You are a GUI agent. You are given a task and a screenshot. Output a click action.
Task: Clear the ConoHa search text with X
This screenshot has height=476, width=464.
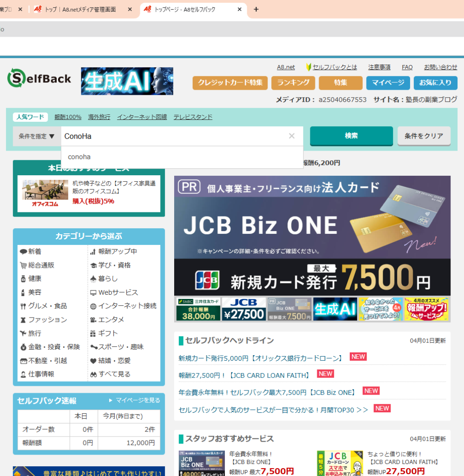coord(292,136)
